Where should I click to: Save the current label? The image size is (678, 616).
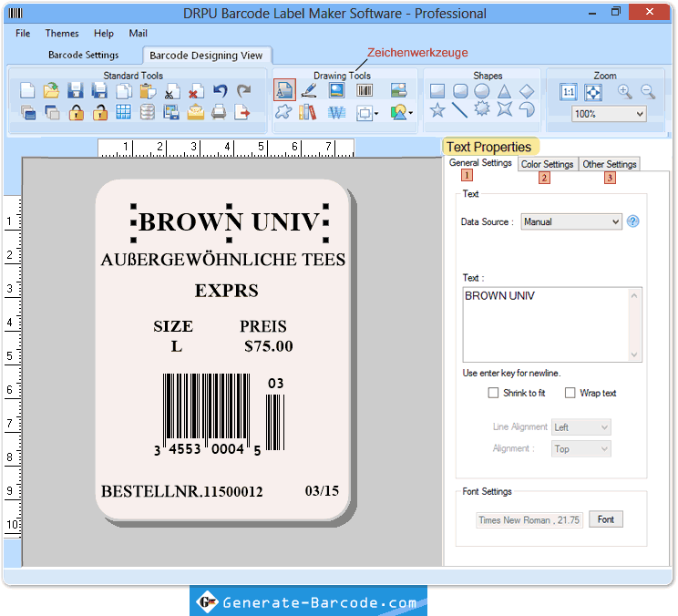tap(76, 91)
